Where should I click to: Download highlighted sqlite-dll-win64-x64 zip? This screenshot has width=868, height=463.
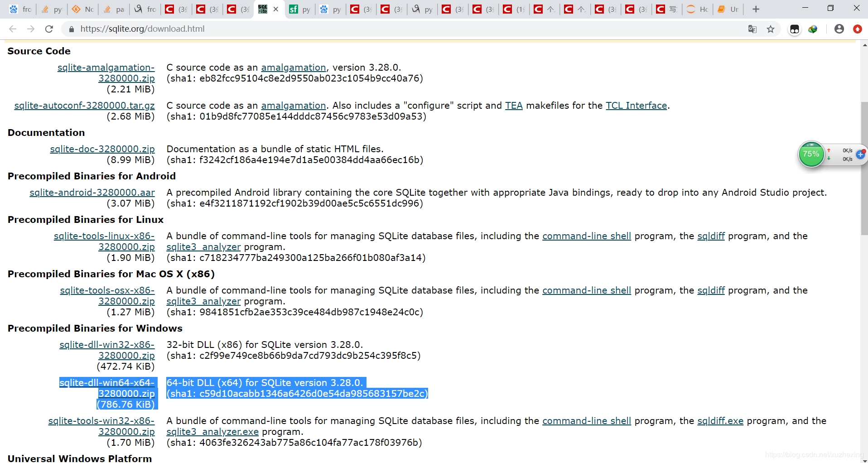click(x=107, y=388)
